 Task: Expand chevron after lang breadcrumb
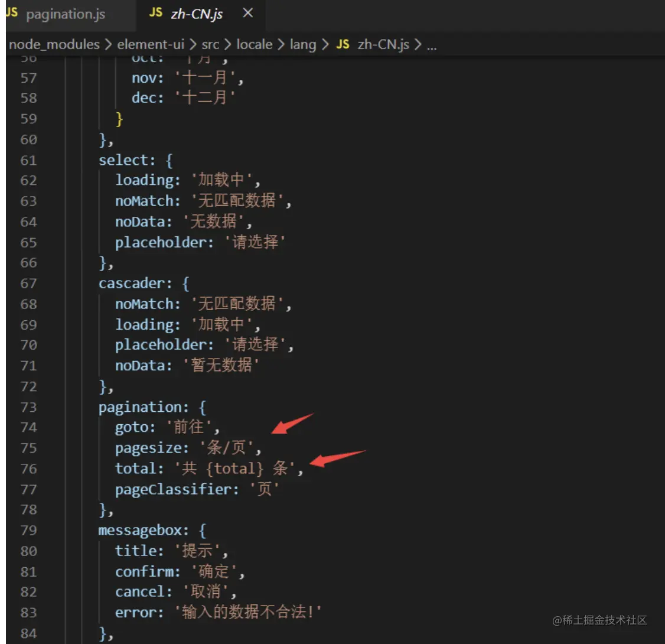coord(325,44)
